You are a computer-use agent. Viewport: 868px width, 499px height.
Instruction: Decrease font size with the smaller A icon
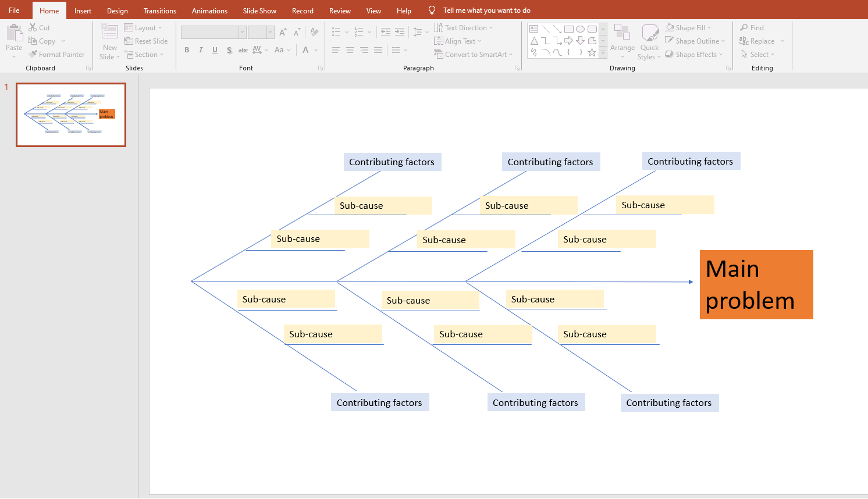coord(297,32)
